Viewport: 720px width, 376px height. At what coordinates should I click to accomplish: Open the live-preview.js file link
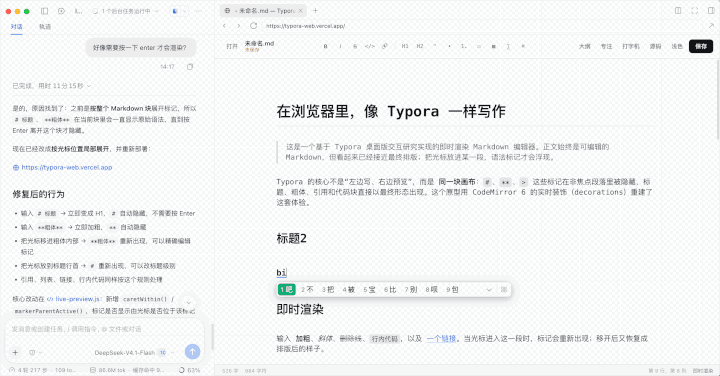click(73, 299)
